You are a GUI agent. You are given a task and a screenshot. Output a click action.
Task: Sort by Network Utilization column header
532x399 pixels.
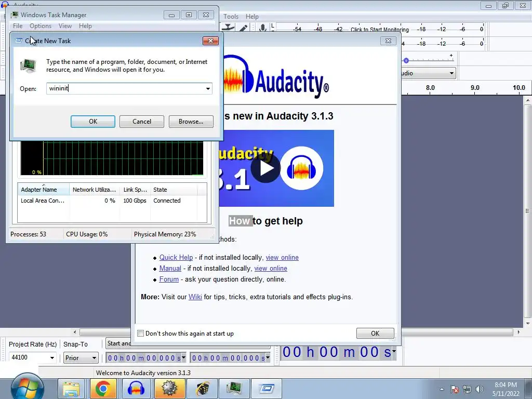pos(95,189)
